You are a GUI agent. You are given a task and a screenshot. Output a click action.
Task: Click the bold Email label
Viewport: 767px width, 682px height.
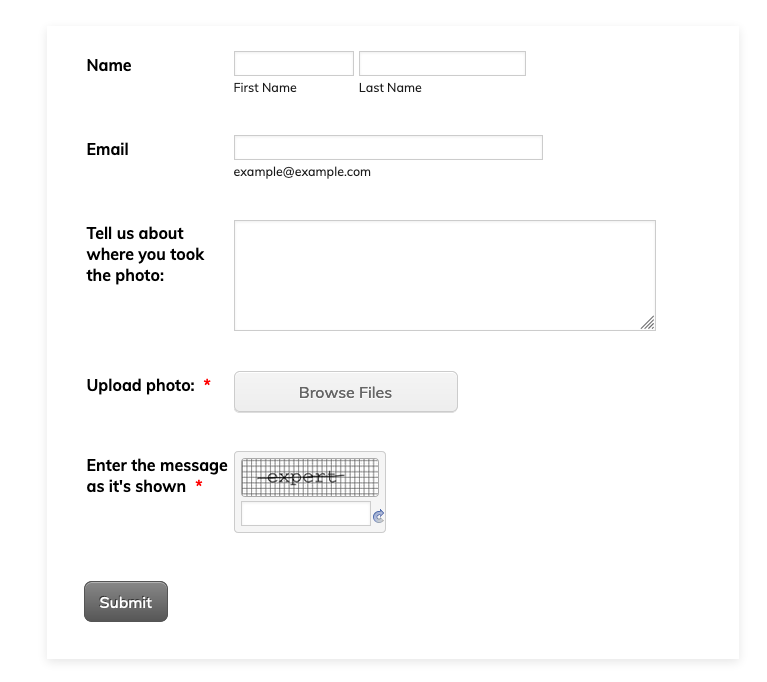108,149
